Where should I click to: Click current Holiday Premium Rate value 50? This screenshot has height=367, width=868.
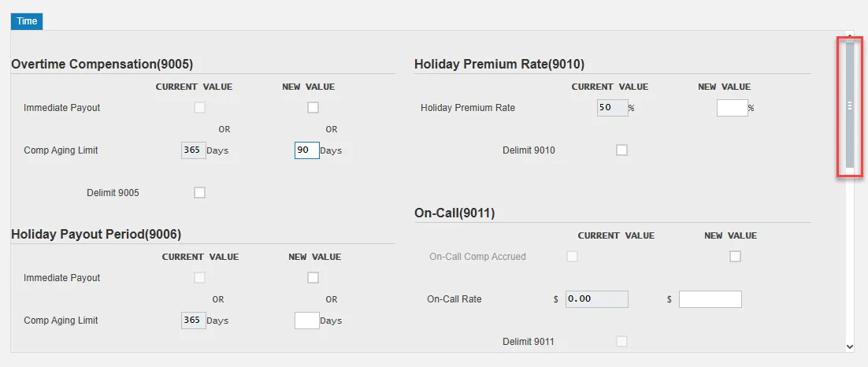(612, 107)
